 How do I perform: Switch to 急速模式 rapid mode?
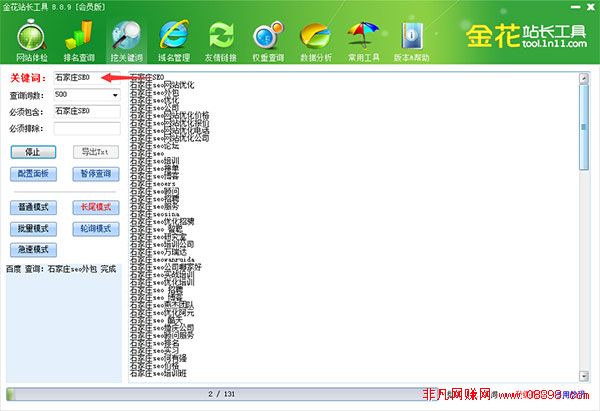tap(33, 250)
